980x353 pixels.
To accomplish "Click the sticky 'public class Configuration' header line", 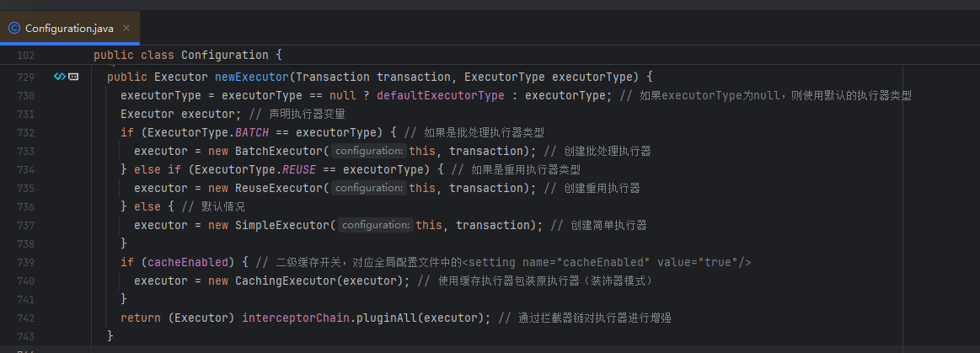I will [187, 55].
